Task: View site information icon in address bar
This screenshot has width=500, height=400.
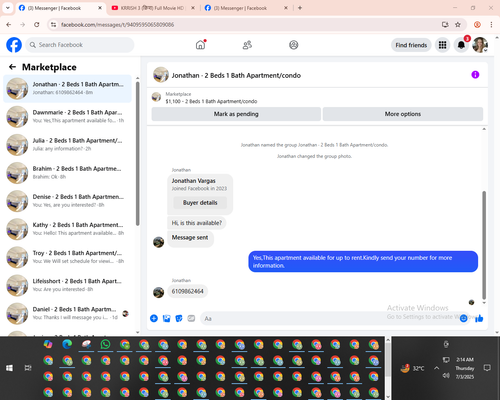Action: (x=53, y=25)
